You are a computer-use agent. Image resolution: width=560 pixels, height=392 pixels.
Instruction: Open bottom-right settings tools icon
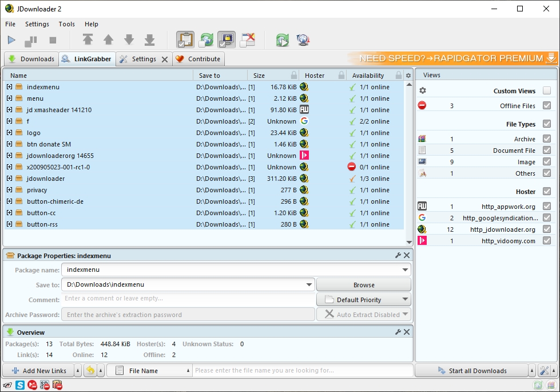coord(544,371)
